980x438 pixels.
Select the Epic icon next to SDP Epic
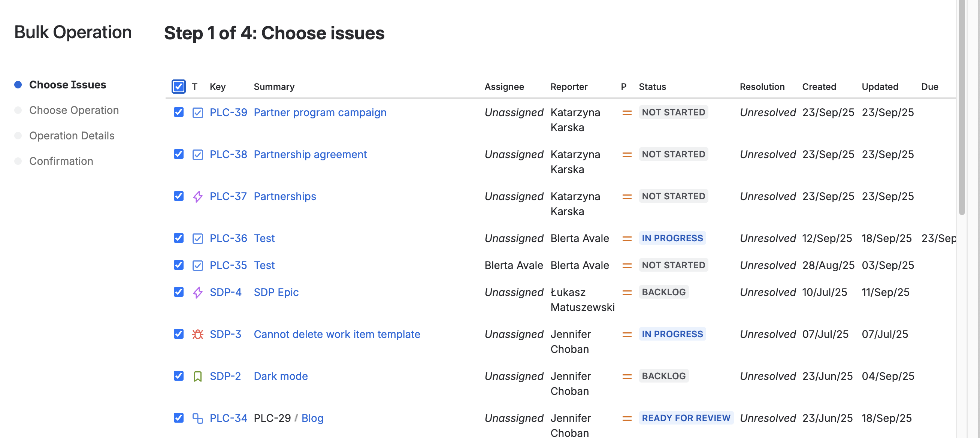click(x=197, y=292)
